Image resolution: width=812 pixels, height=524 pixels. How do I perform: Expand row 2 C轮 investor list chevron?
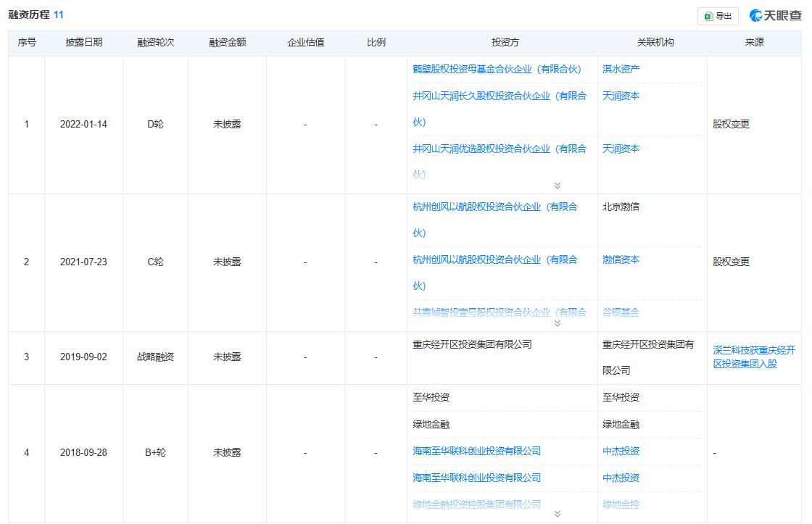(x=558, y=323)
